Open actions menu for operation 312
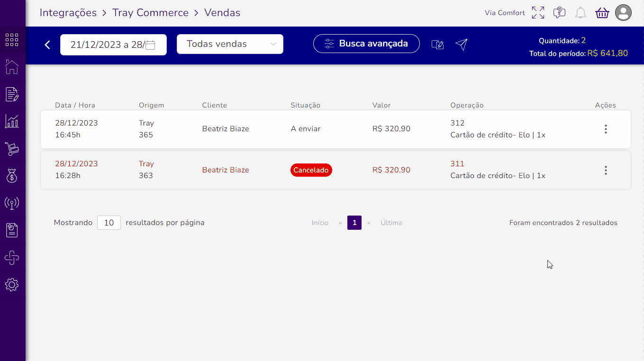This screenshot has width=644, height=361. click(x=606, y=129)
